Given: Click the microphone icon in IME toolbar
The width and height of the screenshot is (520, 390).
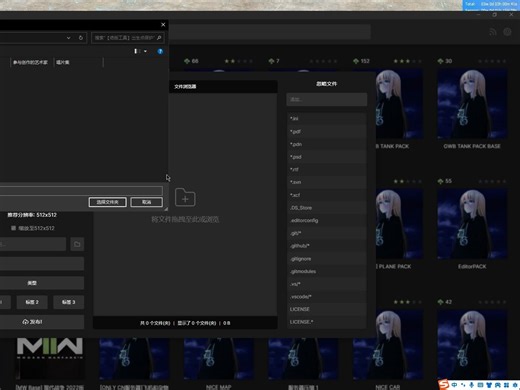Looking at the screenshot, I should 472,385.
